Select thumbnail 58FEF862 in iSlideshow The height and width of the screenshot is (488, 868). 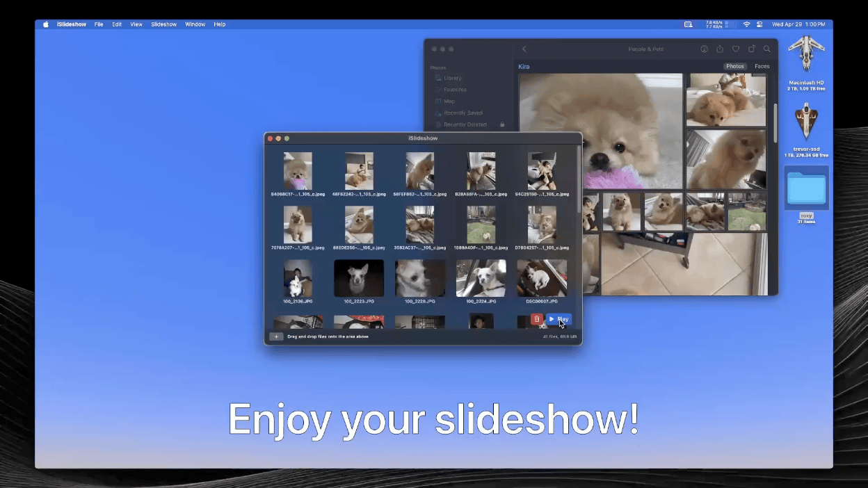coord(420,171)
